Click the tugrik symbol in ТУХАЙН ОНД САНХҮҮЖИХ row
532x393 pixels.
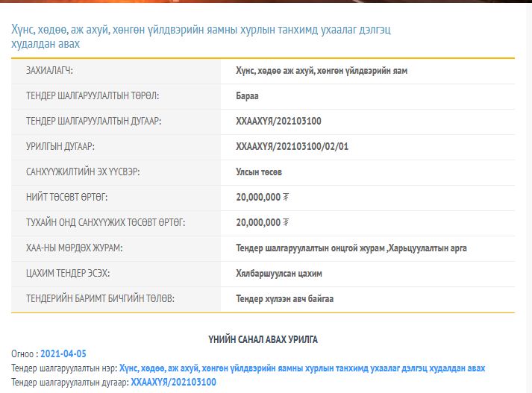[286, 222]
